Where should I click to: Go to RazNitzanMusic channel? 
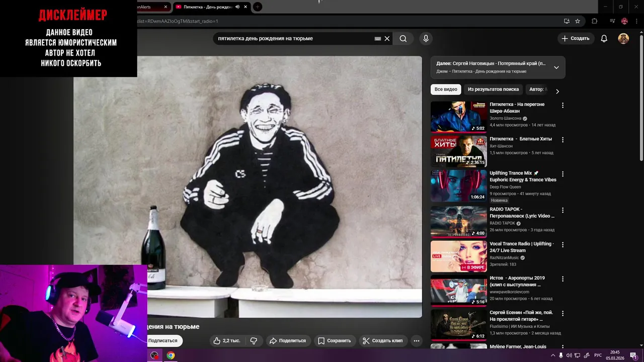tap(504, 257)
